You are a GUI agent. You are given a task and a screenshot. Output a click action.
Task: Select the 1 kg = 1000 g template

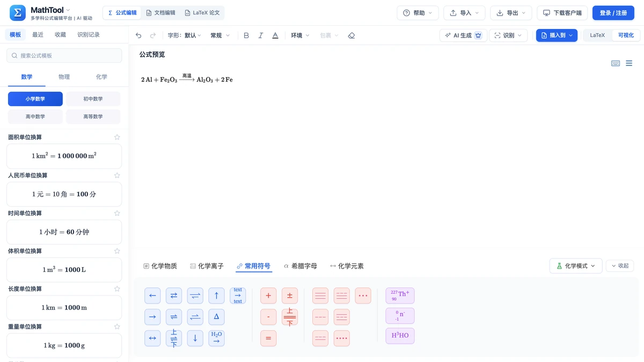[x=64, y=345]
